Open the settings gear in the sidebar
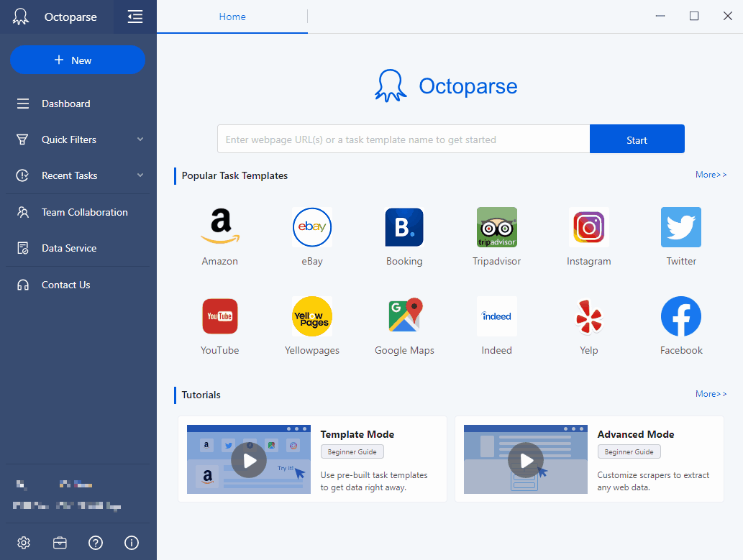Viewport: 743px width, 560px height. 24,543
